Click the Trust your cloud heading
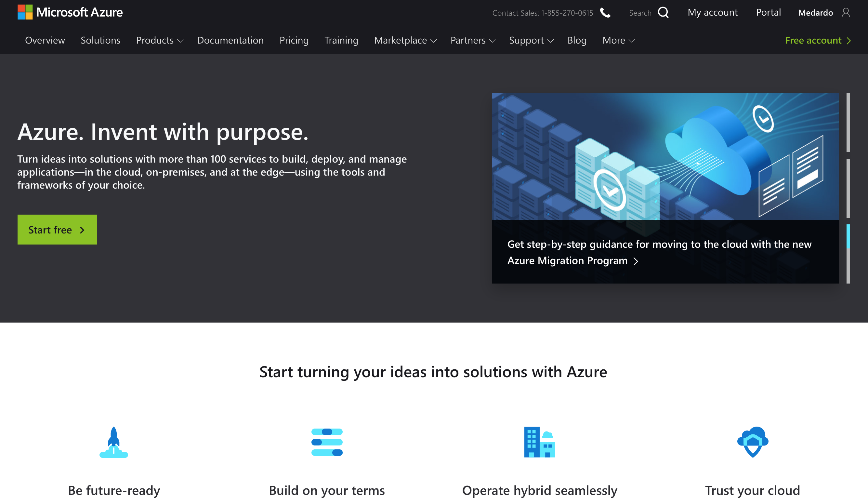 click(x=752, y=490)
